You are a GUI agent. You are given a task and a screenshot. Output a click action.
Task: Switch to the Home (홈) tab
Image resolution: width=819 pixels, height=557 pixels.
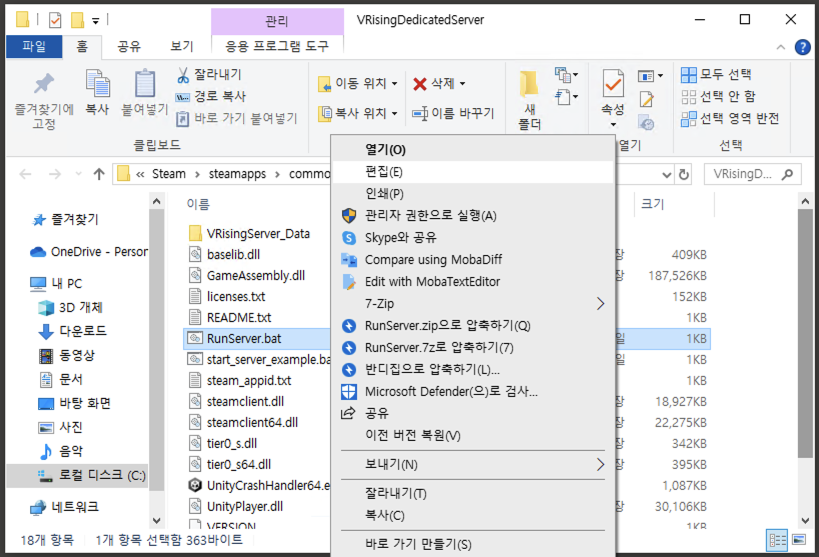point(82,47)
